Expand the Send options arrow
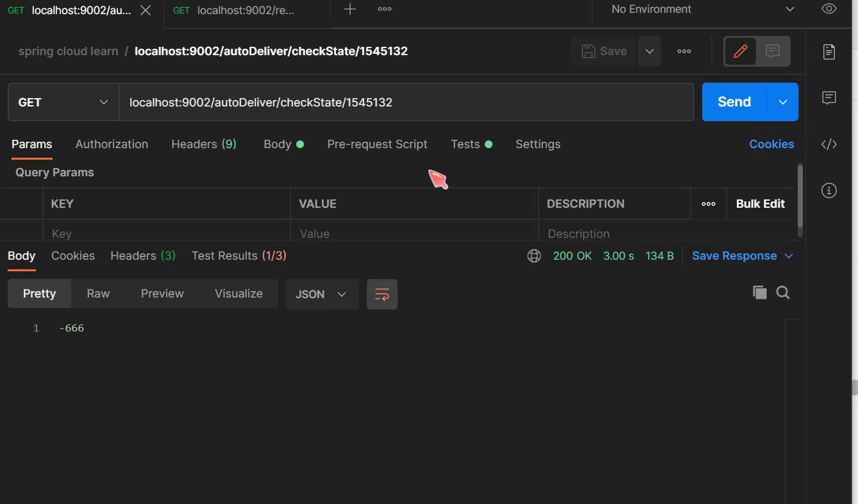Image resolution: width=858 pixels, height=504 pixels. 783,102
